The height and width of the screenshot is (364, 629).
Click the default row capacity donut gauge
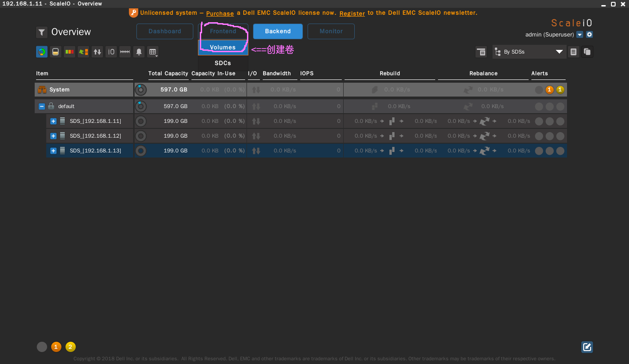click(x=141, y=106)
